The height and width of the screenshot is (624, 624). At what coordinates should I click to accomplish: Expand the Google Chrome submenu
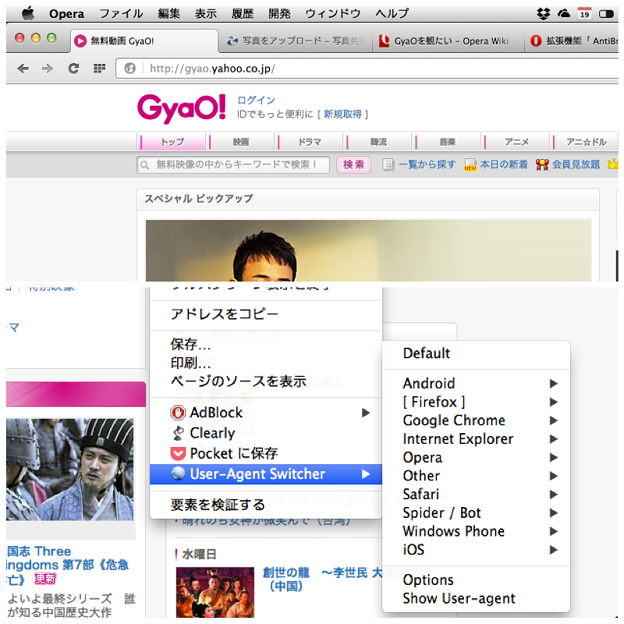[x=553, y=421]
